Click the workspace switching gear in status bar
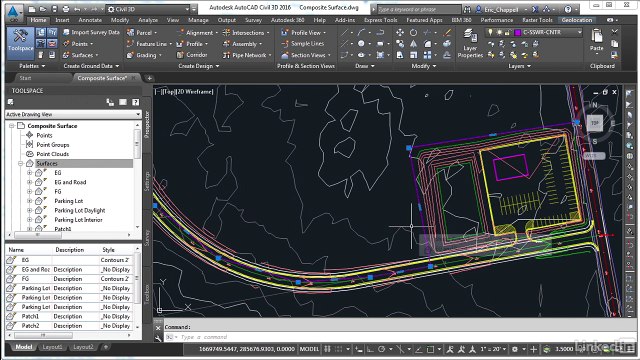Image resolution: width=640 pixels, height=360 pixels. (x=515, y=349)
